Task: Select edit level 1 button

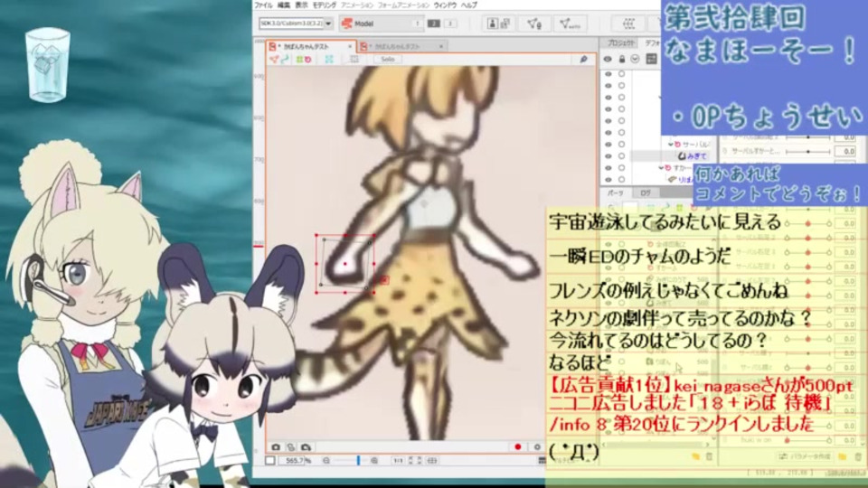Action: point(417,23)
